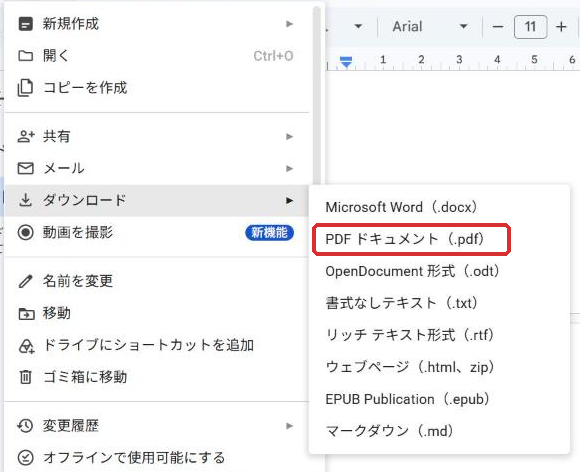Image resolution: width=580 pixels, height=472 pixels.
Task: Open the Arial font dropdown
Action: (430, 27)
